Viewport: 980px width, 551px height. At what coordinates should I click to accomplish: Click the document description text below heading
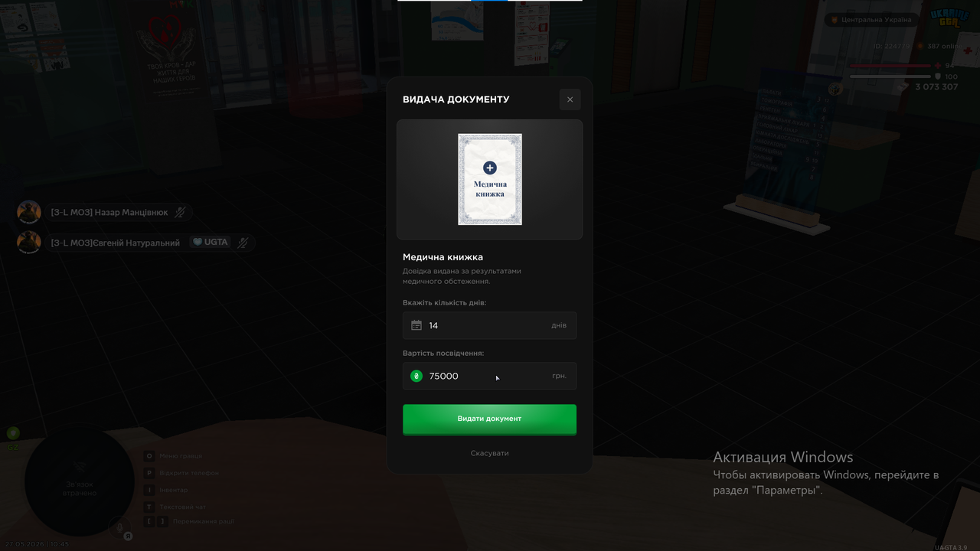point(462,276)
